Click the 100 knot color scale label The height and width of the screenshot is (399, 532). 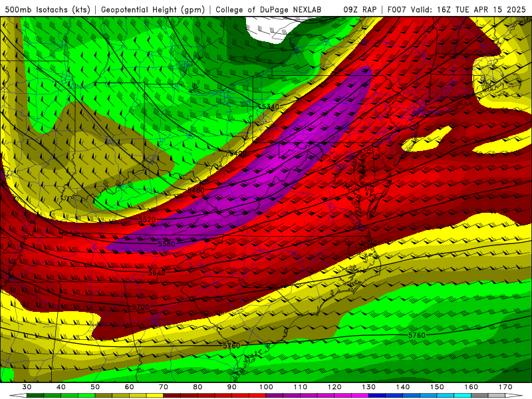[x=266, y=387]
